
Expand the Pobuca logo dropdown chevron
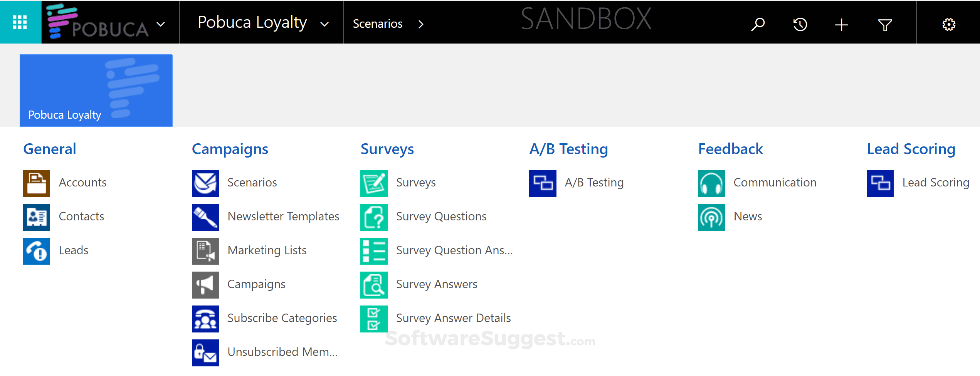tap(161, 24)
